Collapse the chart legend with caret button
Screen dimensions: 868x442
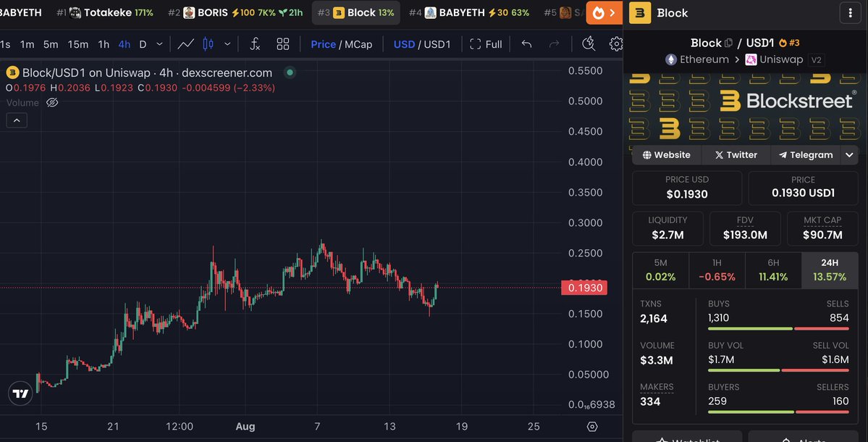pos(17,120)
